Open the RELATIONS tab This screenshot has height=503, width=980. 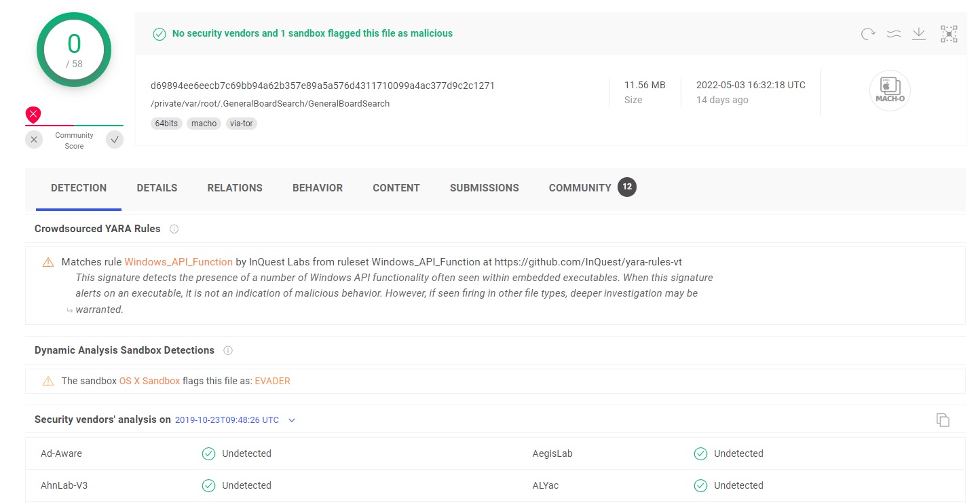pyautogui.click(x=235, y=188)
